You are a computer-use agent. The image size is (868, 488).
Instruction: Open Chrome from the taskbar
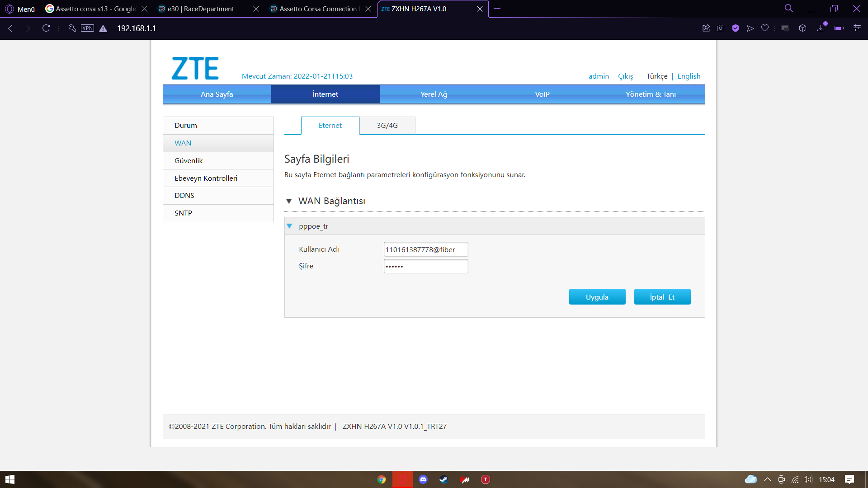382,479
